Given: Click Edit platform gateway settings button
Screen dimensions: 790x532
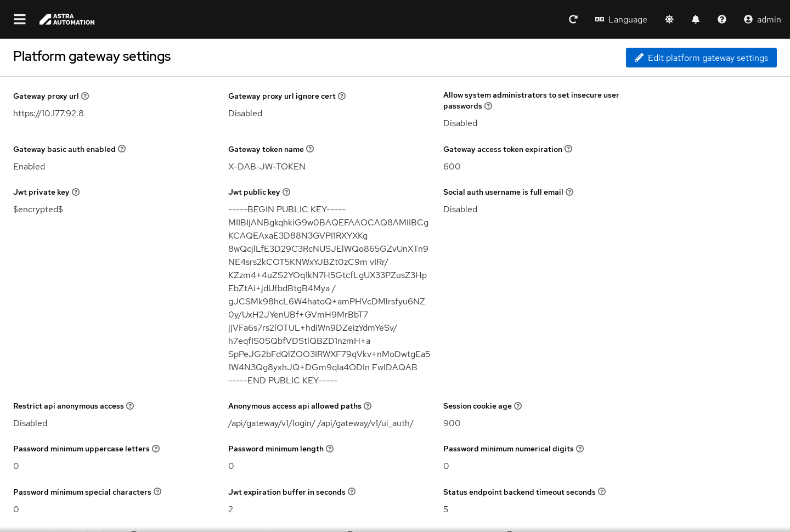Looking at the screenshot, I should (701, 58).
